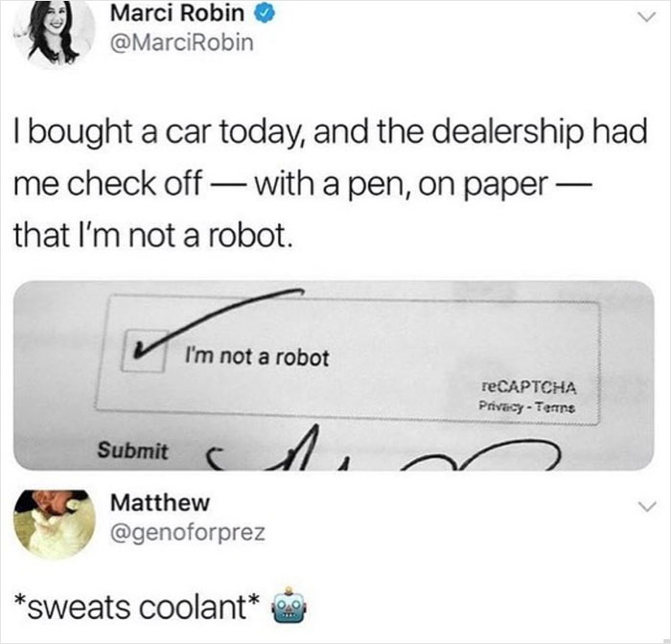Click the Matthew display name
The height and width of the screenshot is (644, 671).
[x=160, y=503]
